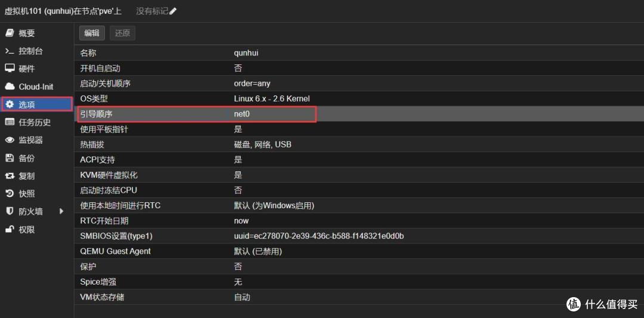This screenshot has height=318, width=644.
Task: Click the 硬件 monitor icon
Action: click(x=10, y=69)
